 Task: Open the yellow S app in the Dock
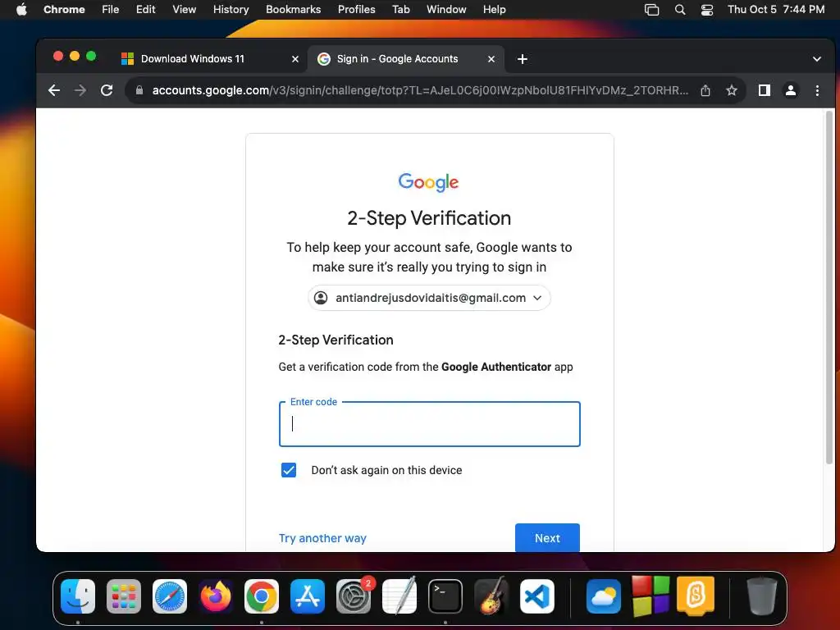click(696, 596)
